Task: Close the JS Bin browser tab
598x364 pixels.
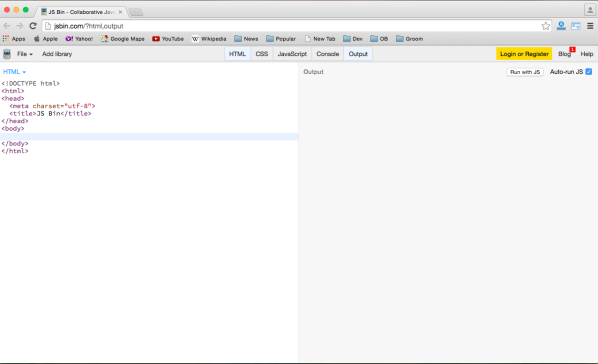Action: point(121,12)
